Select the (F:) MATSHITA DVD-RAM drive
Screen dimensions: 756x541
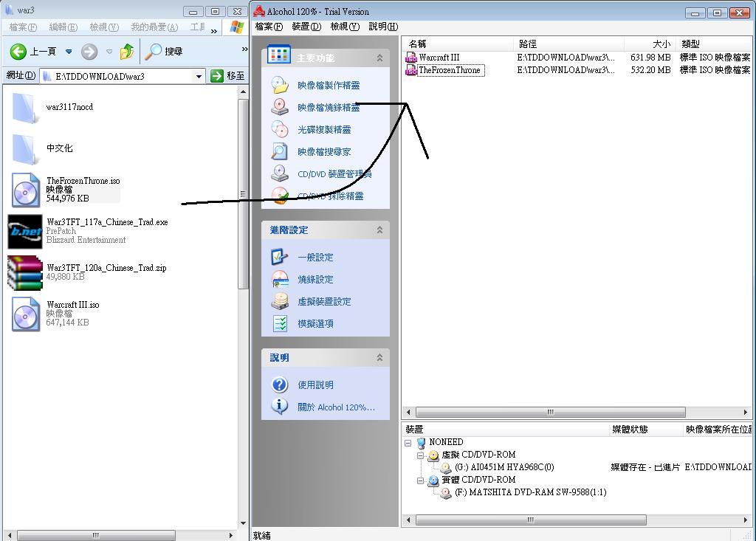pyautogui.click(x=531, y=492)
